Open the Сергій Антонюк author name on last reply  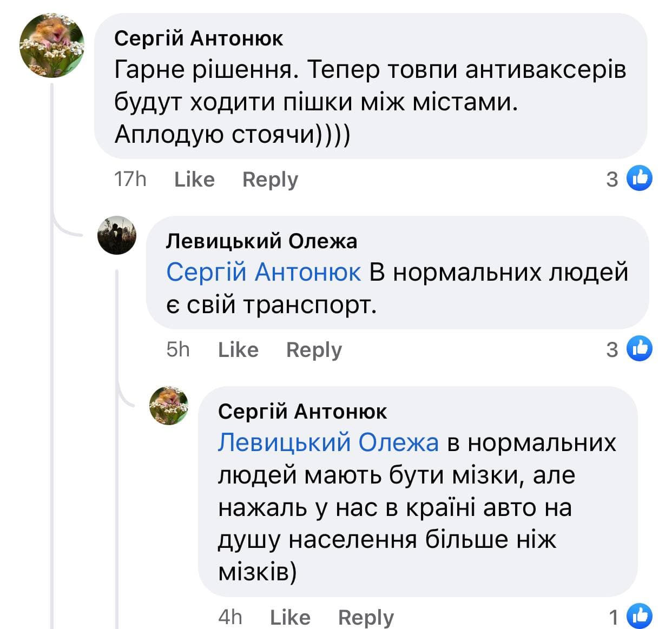point(302,412)
